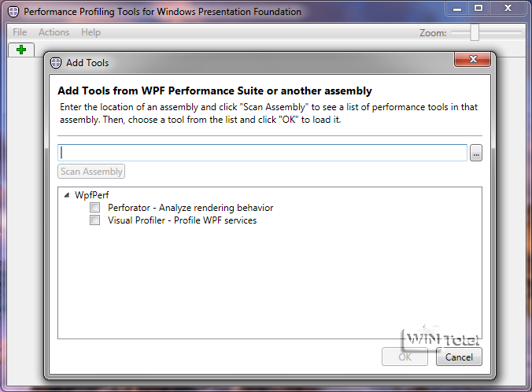Collapse the WpfPerf tree node
Image resolution: width=532 pixels, height=392 pixels.
(67, 194)
